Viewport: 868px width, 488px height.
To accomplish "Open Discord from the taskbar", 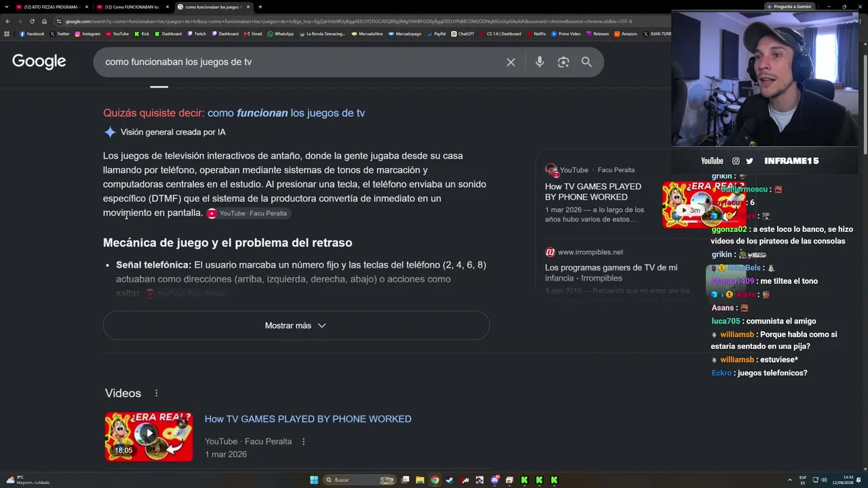I will pyautogui.click(x=494, y=480).
